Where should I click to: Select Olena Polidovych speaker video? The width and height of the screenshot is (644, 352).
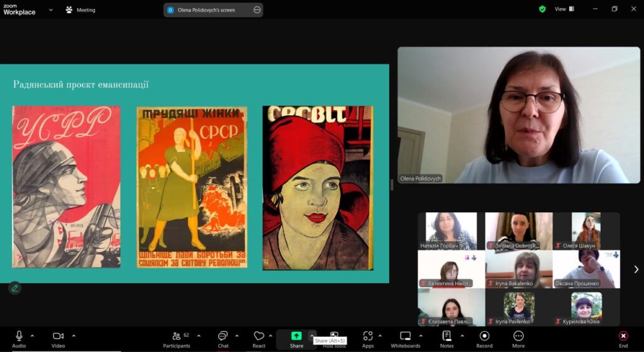pyautogui.click(x=519, y=115)
